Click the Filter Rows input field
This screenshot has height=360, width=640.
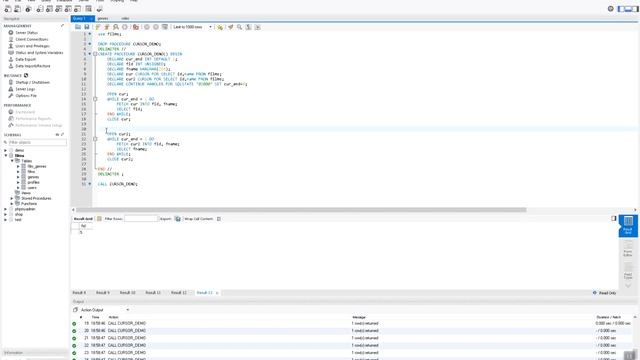141,219
